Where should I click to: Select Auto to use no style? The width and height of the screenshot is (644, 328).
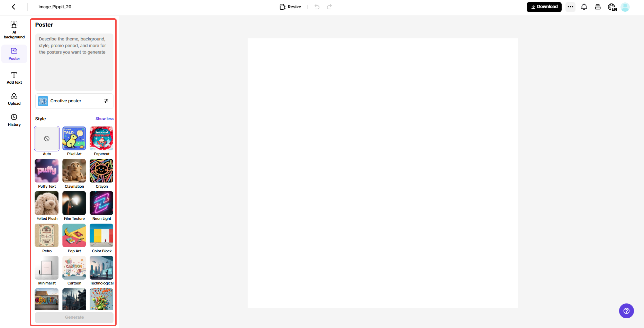tap(47, 138)
